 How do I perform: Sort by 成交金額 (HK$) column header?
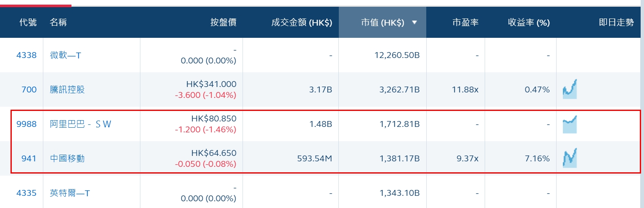pyautogui.click(x=301, y=23)
